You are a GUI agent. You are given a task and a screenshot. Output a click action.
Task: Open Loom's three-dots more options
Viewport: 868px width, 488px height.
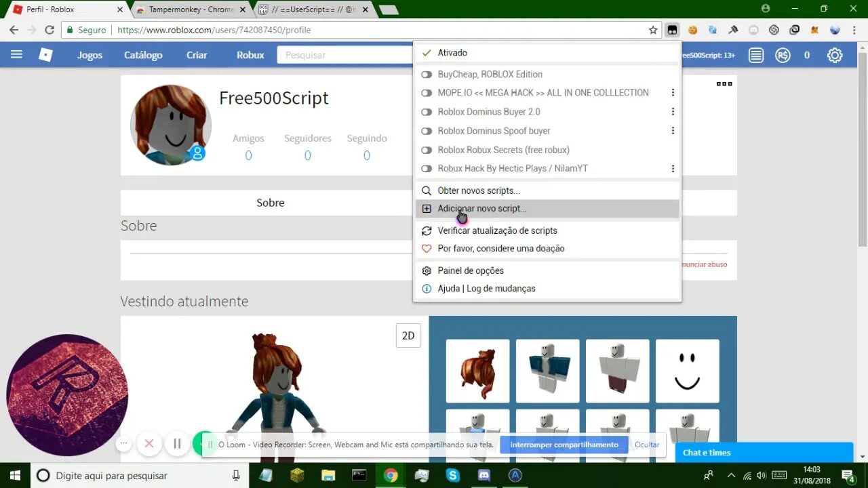coord(123,444)
